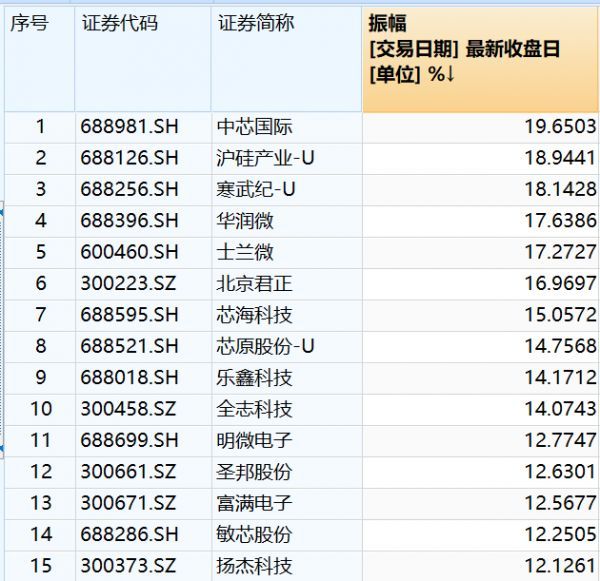
Task: Click amplitude value 19.6503
Action: (x=560, y=127)
